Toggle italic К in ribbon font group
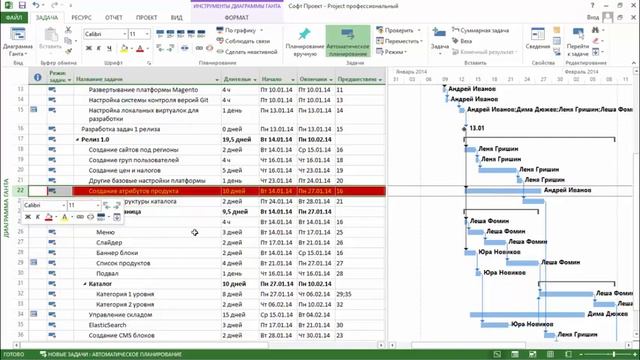The image size is (640, 360). (99, 49)
